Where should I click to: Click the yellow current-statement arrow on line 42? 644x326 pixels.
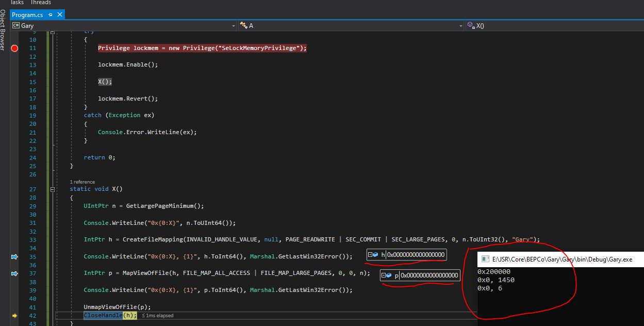[x=14, y=315]
